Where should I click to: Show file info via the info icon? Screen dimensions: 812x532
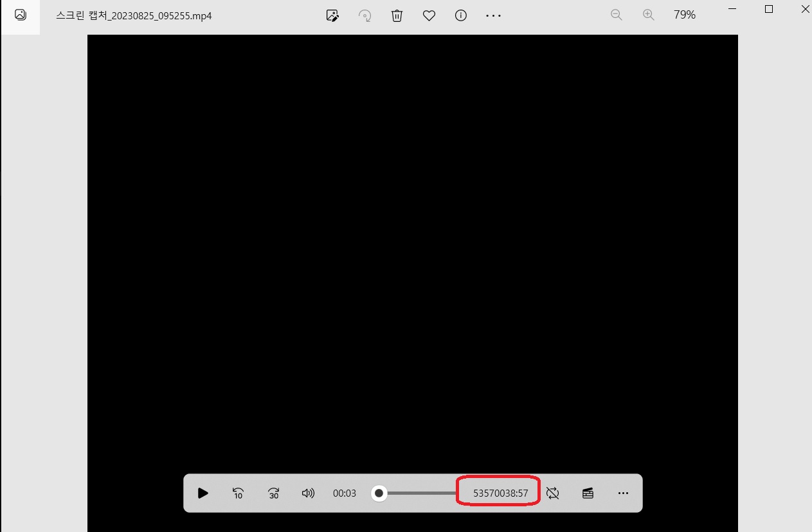[461, 15]
